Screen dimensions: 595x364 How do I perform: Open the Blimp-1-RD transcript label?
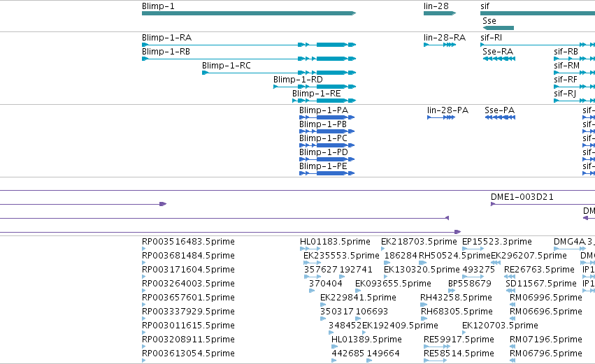[x=298, y=80]
